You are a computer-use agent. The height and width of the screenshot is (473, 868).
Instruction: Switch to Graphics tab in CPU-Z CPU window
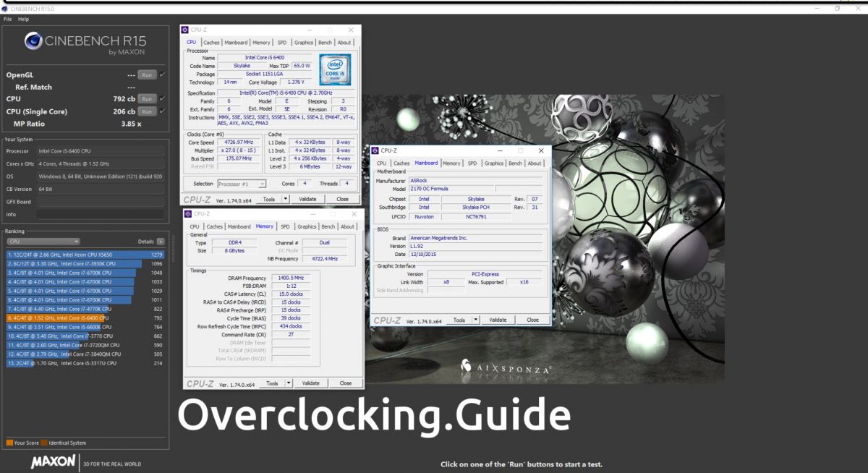click(x=304, y=43)
